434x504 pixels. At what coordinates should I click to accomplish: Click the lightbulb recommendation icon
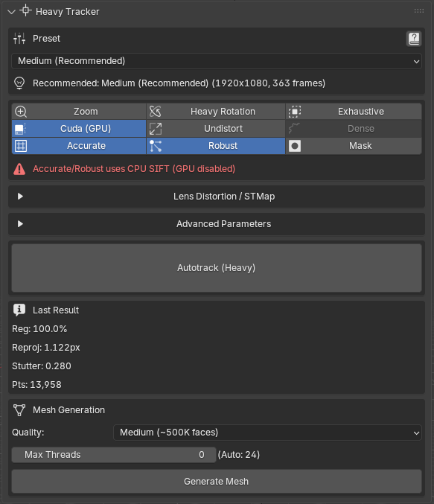tap(19, 83)
